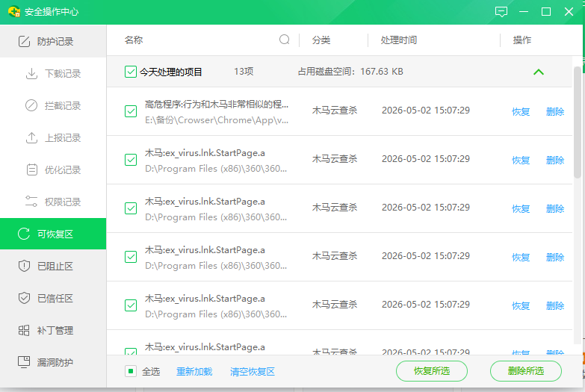585x392 pixels.
Task: Toggle the 今天处理的项目 group checkbox
Action: (x=131, y=72)
